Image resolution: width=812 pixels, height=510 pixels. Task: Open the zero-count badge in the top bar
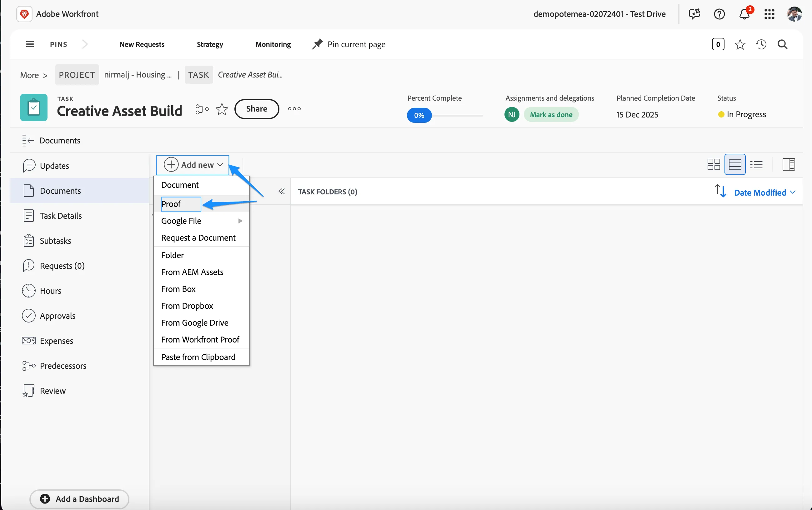pos(718,44)
